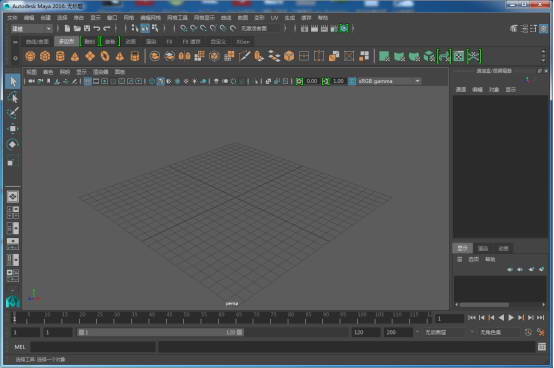554x368 pixels.
Task: Toggle the gamma control beside 1.00
Action: click(x=325, y=82)
